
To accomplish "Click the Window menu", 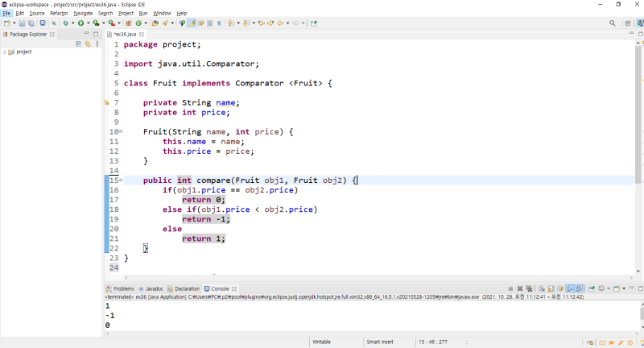I will tap(162, 14).
